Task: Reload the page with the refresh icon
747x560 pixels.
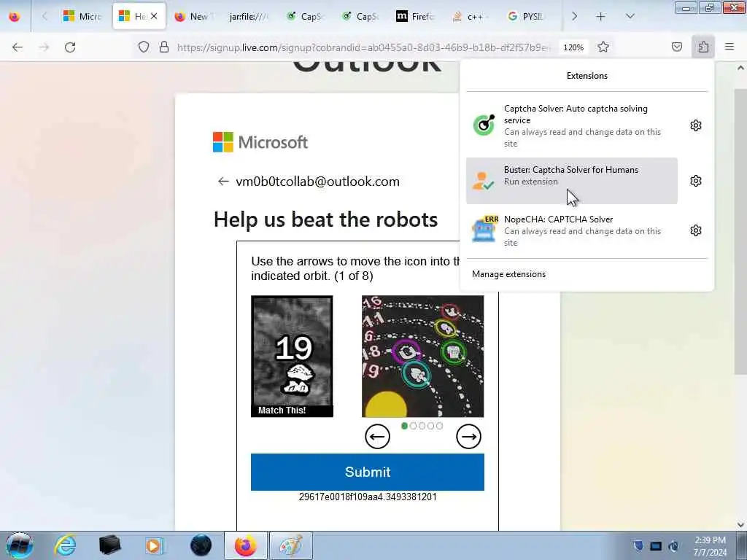Action: (70, 47)
